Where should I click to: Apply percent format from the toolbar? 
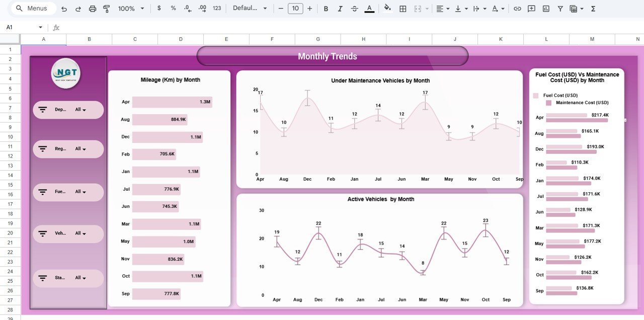pos(173,9)
